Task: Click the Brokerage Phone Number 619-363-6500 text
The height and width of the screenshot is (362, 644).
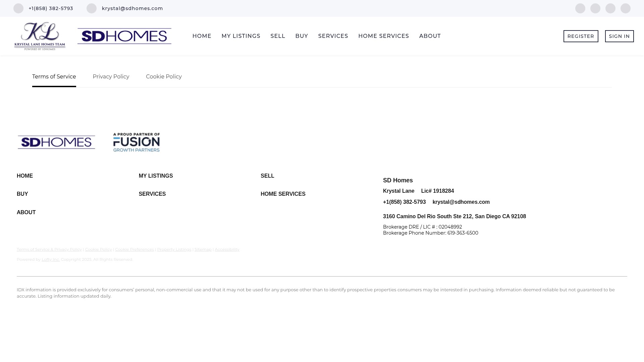Action: pyautogui.click(x=431, y=233)
